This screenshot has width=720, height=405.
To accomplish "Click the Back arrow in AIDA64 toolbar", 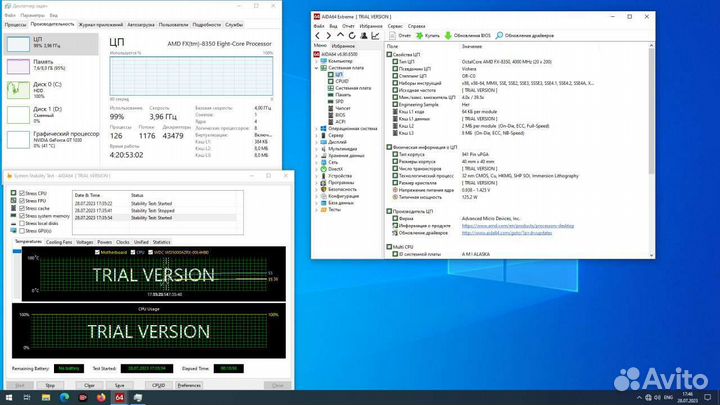I will pos(319,35).
